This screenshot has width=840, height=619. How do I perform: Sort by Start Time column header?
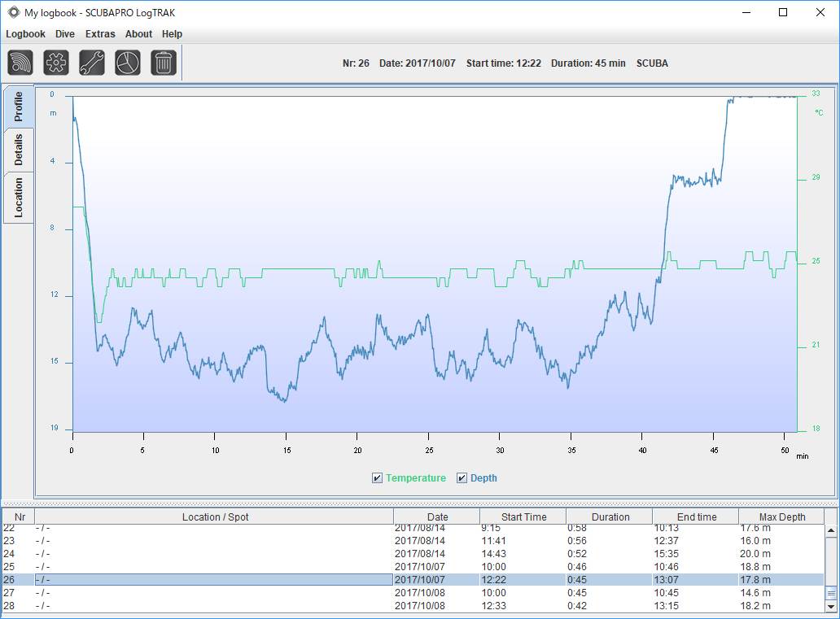click(x=523, y=517)
